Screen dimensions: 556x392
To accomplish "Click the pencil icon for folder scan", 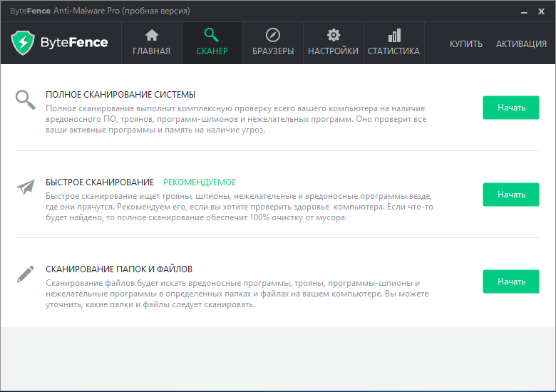I will (26, 274).
